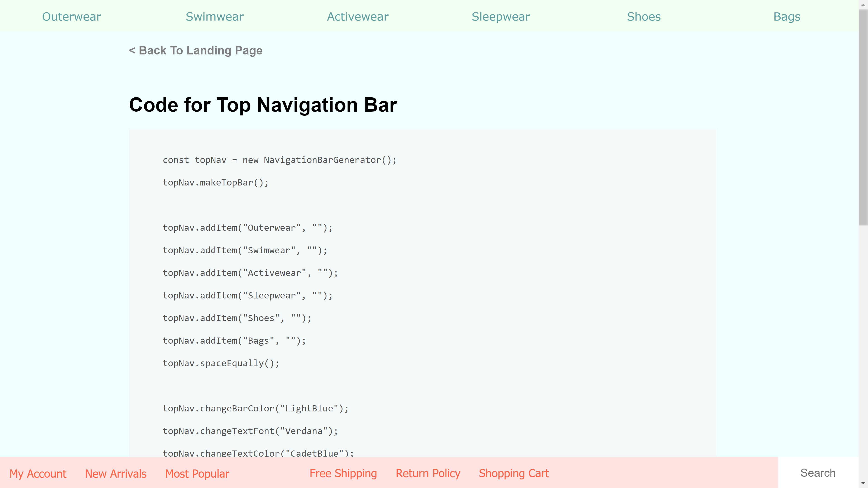
Task: Click the Bags navigation item
Action: point(786,16)
